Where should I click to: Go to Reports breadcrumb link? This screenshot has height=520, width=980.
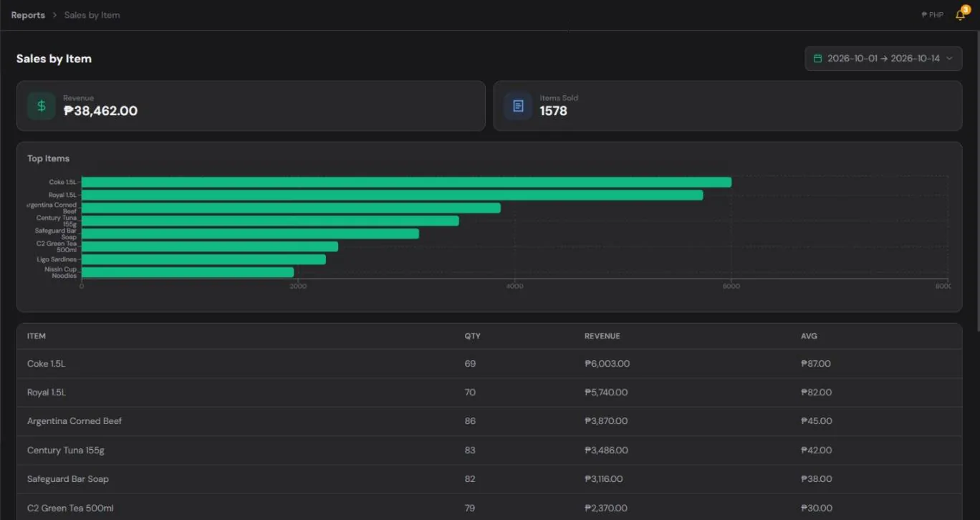28,15
